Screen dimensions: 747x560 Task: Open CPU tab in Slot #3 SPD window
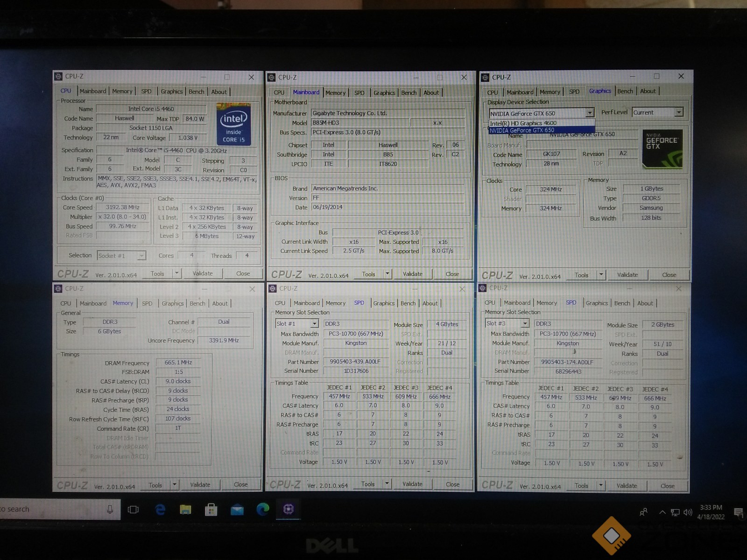pos(490,303)
